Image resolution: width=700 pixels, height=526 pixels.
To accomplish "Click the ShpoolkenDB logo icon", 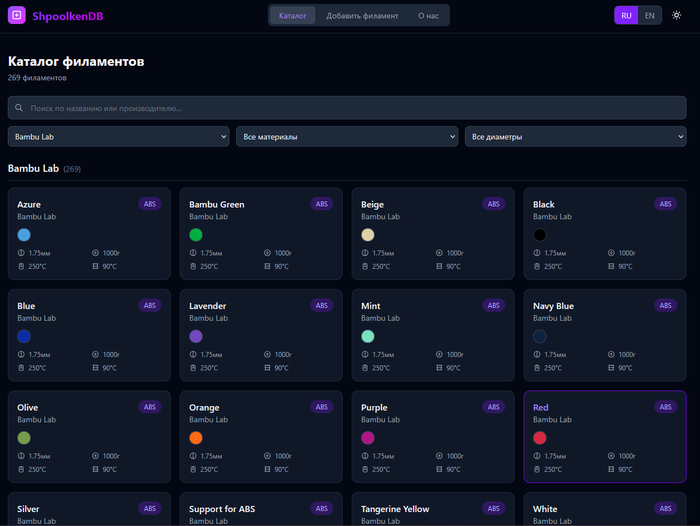I will [17, 15].
